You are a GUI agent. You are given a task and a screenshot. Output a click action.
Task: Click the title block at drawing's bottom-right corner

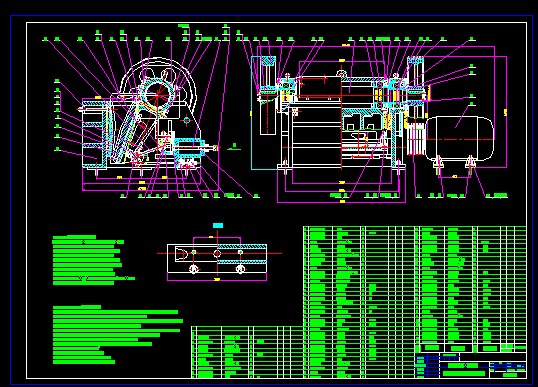(x=471, y=365)
